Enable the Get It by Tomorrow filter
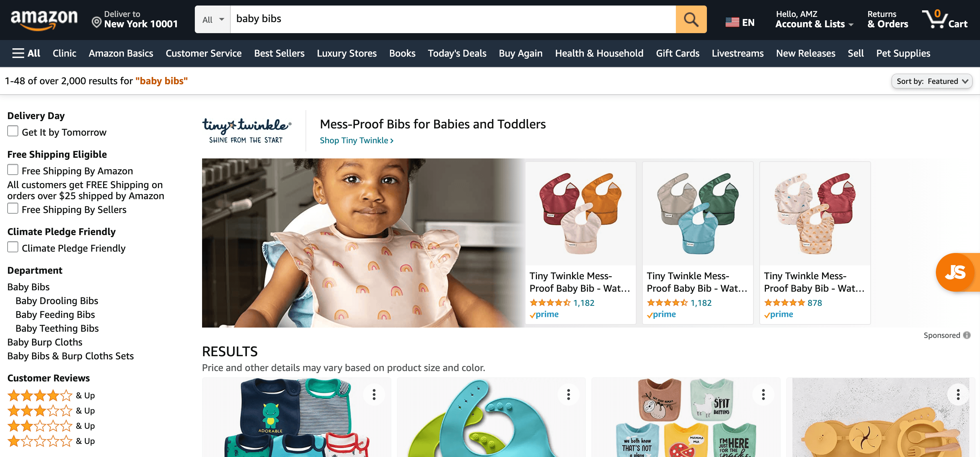 (12, 132)
